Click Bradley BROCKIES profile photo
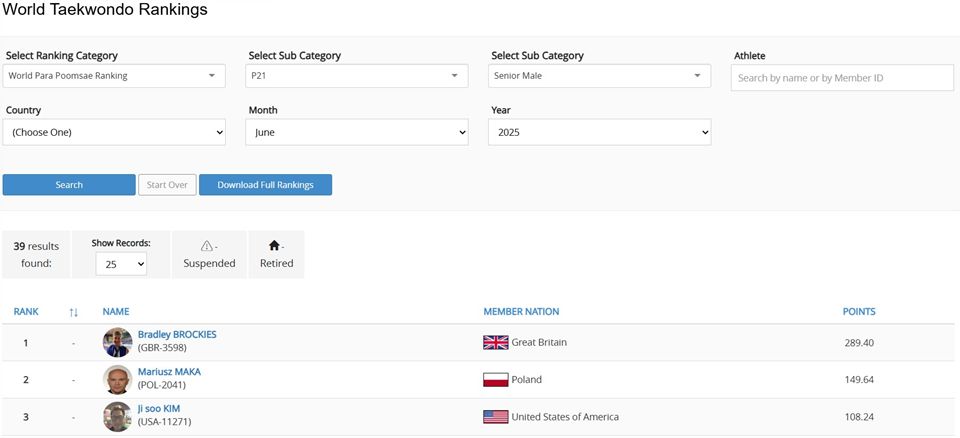The width and height of the screenshot is (960, 438). click(118, 342)
